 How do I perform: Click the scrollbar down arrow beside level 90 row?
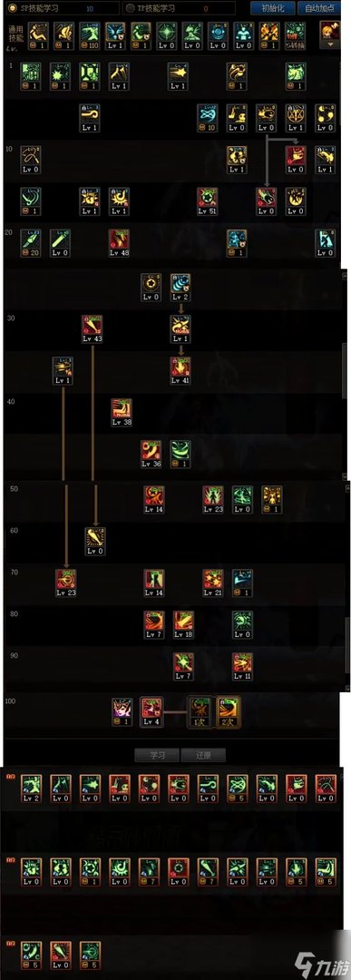(347, 688)
